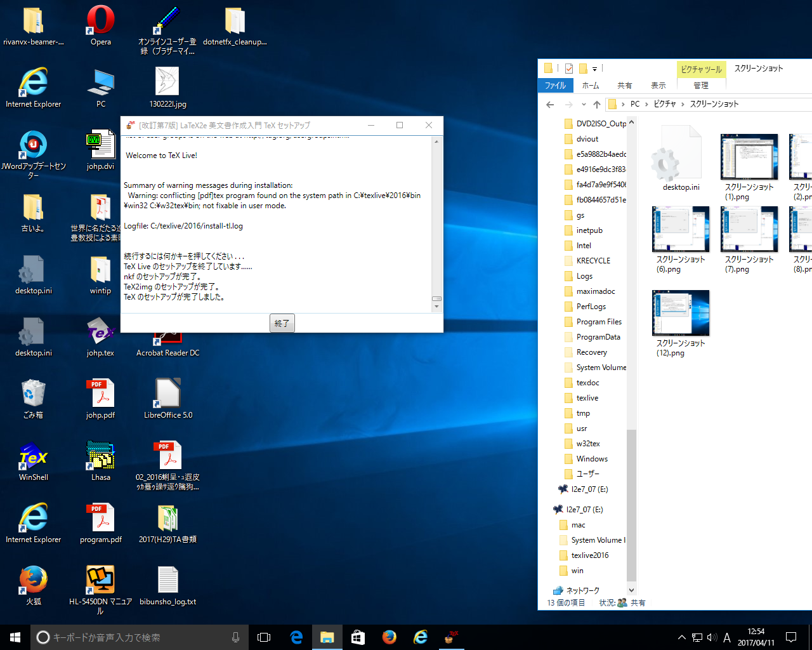Open the 共有 ribbon tab
Screen dimensions: 812x650
click(x=625, y=85)
